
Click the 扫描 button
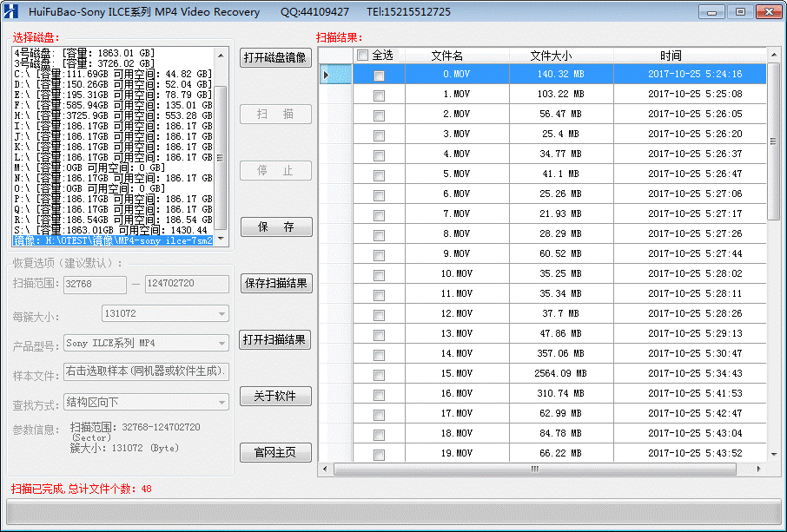coord(275,115)
